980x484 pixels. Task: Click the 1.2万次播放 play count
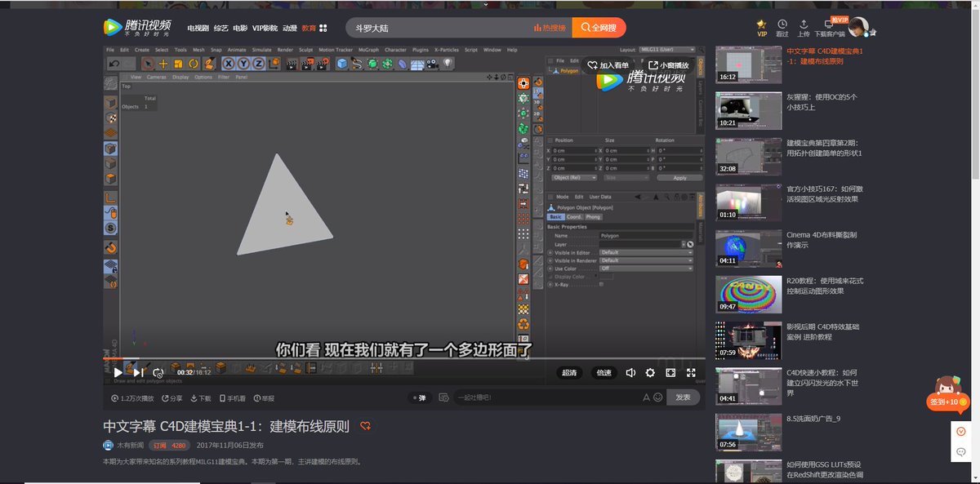[x=132, y=398]
